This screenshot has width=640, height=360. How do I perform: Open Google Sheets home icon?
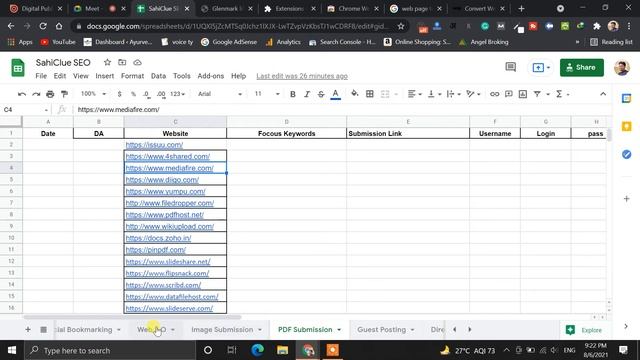[18, 68]
